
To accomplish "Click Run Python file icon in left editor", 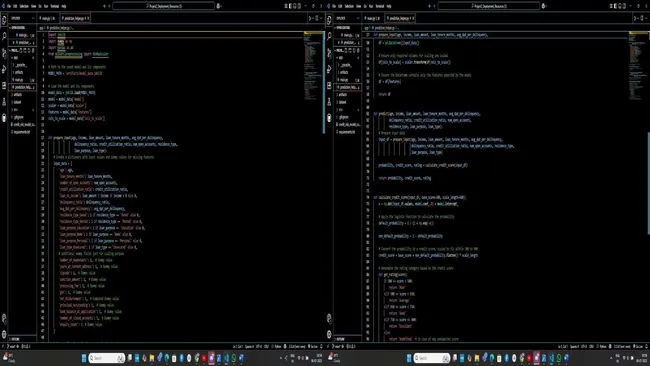I will point(310,18).
